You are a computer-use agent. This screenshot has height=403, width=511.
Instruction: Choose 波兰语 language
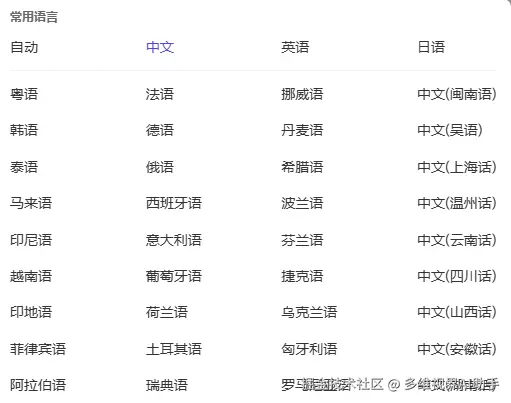tap(302, 203)
